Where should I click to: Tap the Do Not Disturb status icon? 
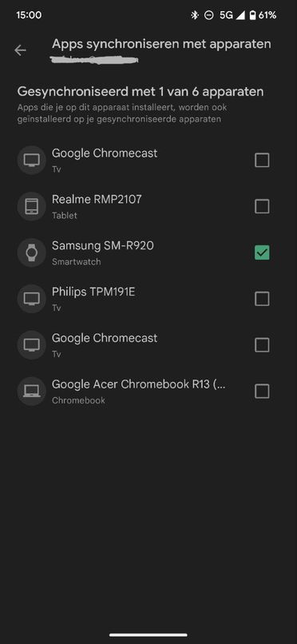(209, 15)
